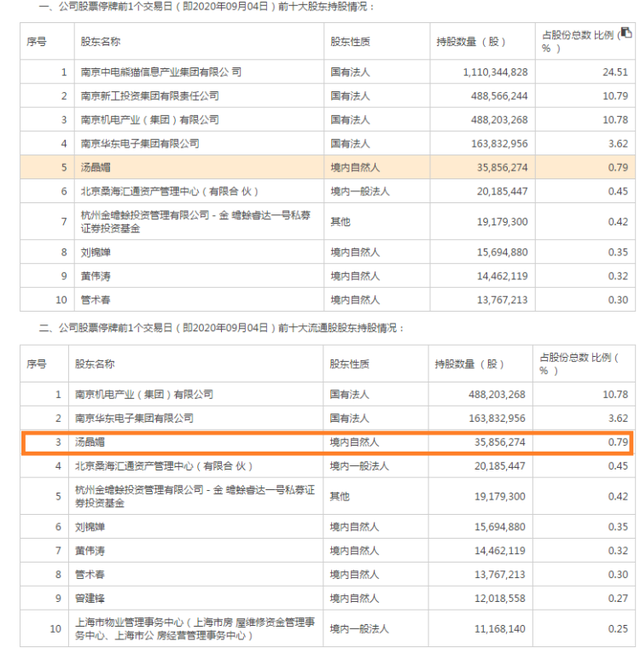
Task: Click 163,832,956 in 前十大股东 table
Action: coord(499,144)
